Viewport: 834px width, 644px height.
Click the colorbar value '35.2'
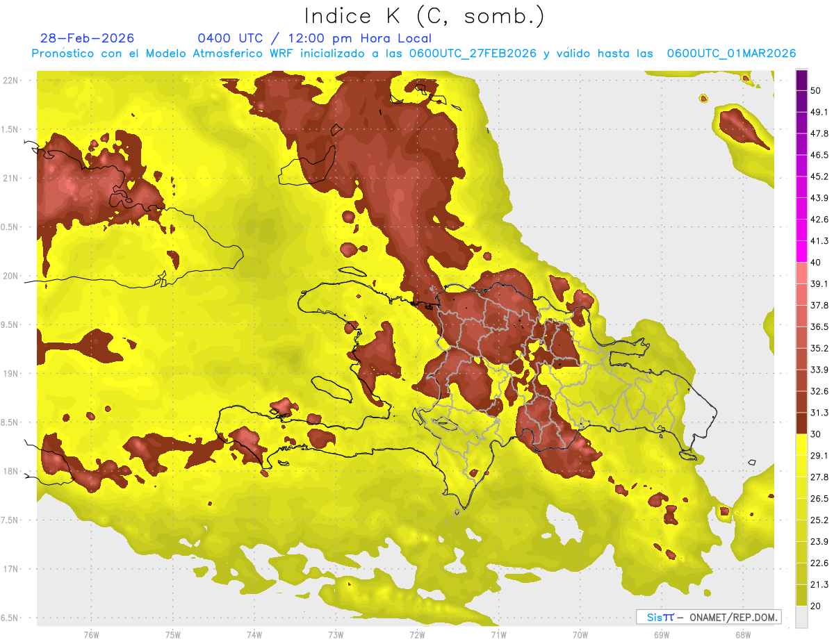[x=819, y=348]
